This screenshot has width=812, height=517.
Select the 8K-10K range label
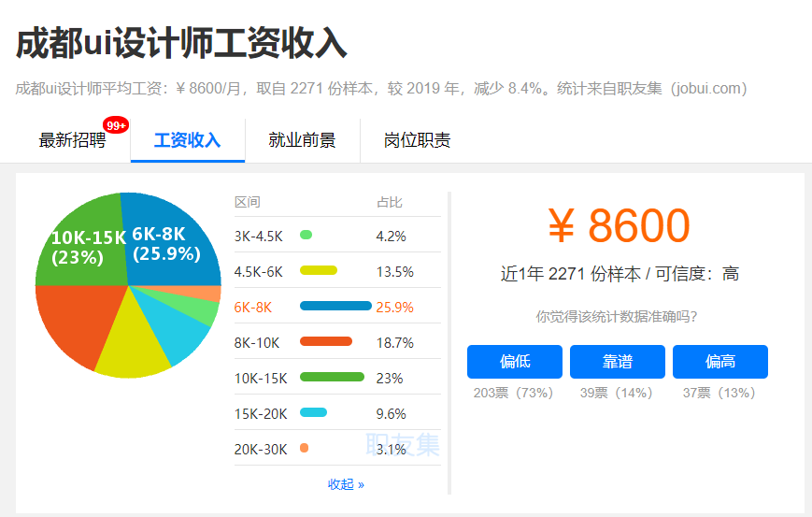(257, 343)
